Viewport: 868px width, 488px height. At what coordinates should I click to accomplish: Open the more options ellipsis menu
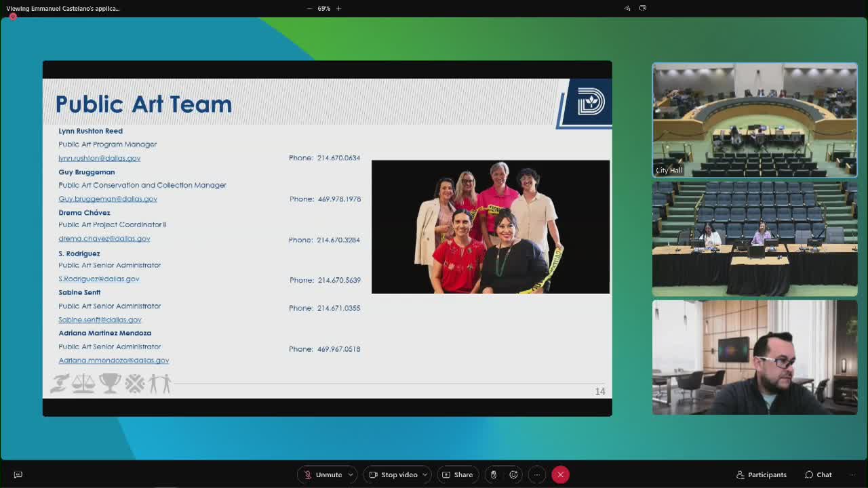tap(536, 474)
